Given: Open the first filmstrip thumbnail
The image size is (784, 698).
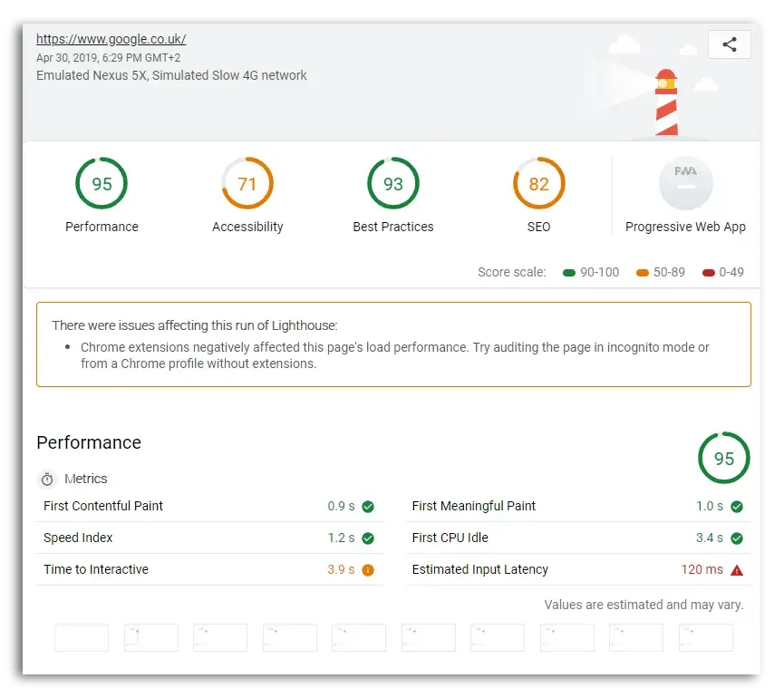Looking at the screenshot, I should (81, 637).
